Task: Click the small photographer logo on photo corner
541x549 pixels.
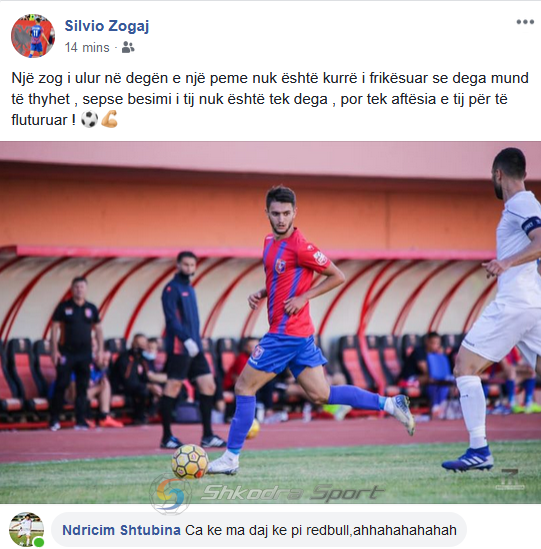Action: coord(509,479)
